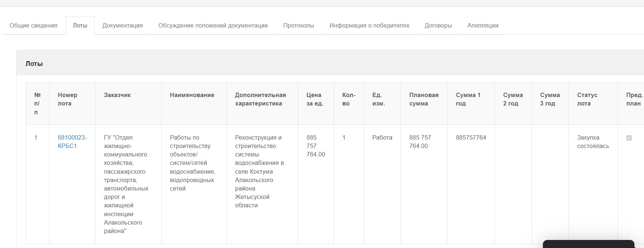Open the Общие сведения tab
This screenshot has height=248, width=644.
(x=33, y=25)
